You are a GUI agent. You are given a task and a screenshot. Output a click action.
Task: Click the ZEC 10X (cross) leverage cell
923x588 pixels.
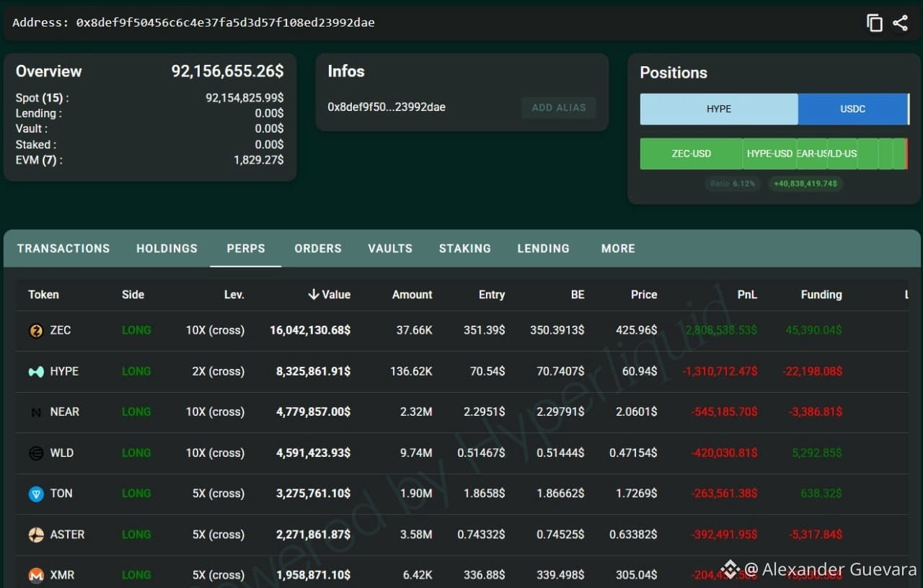click(215, 330)
